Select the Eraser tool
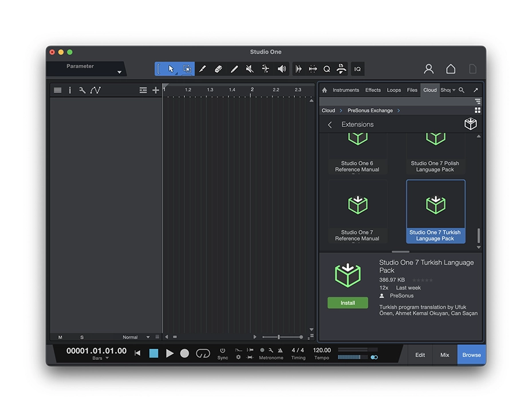This screenshot has height=412, width=532. pos(218,69)
